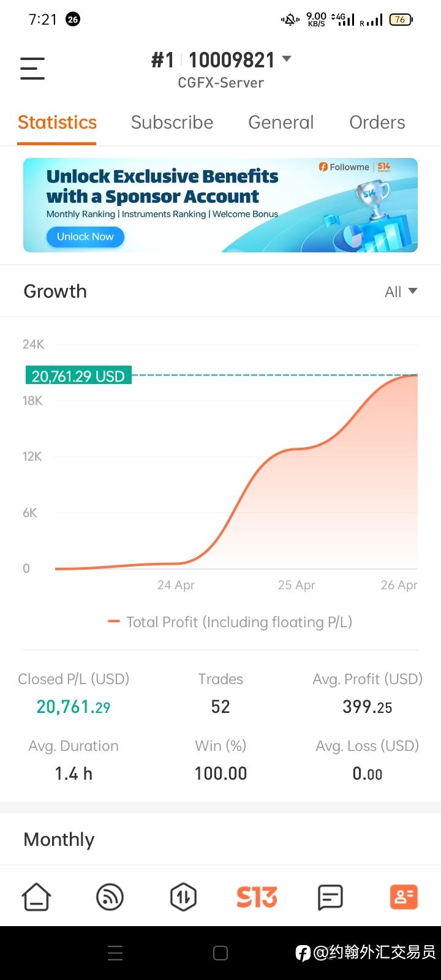Tap the Unlock Now button

(85, 237)
